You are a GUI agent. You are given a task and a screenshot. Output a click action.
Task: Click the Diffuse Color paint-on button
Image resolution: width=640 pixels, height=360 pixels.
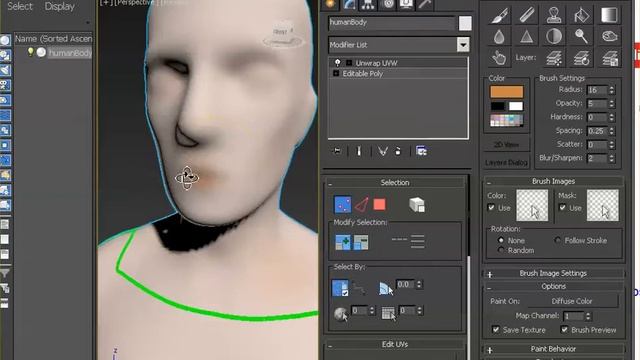click(572, 301)
